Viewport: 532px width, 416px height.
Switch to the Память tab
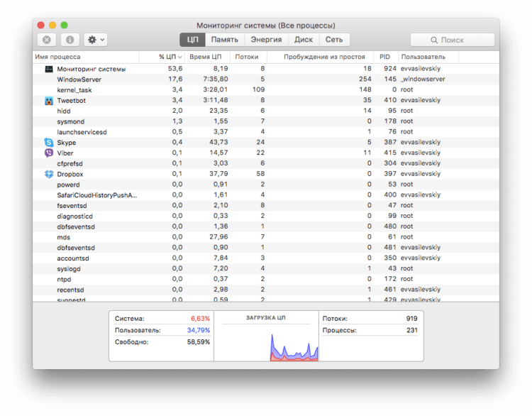pyautogui.click(x=225, y=40)
